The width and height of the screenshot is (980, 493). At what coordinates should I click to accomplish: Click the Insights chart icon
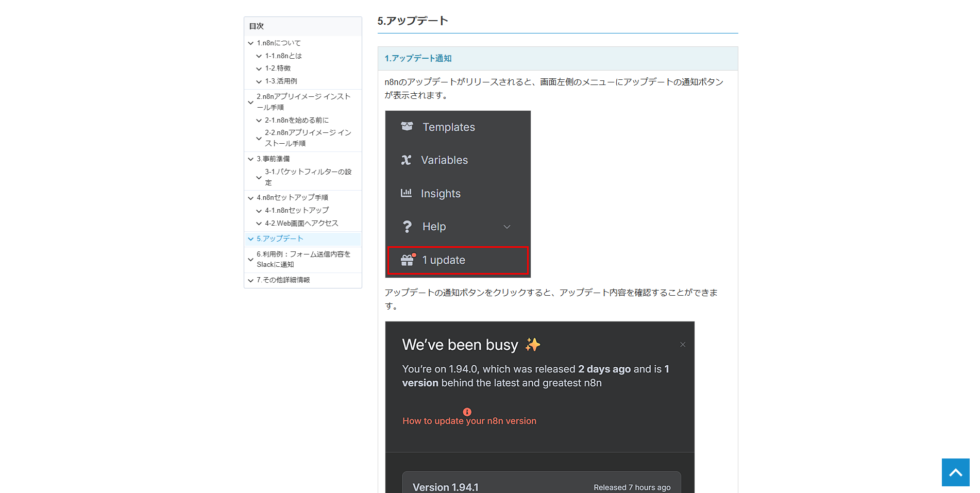(407, 193)
